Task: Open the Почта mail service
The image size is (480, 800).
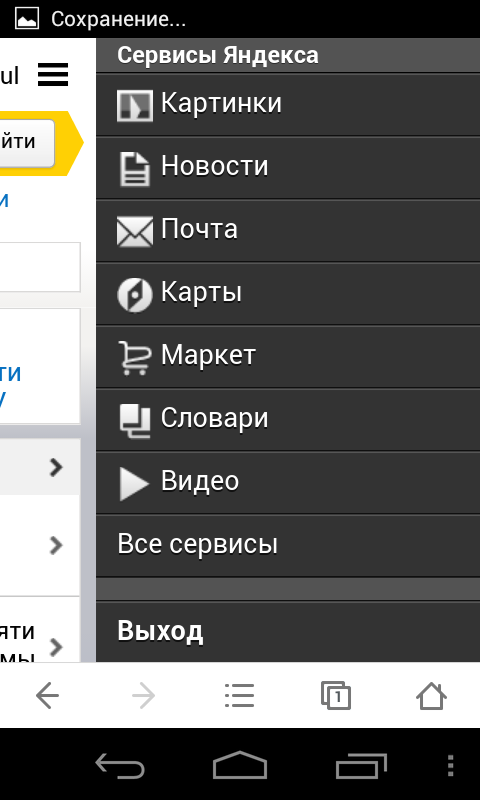Action: (x=288, y=231)
